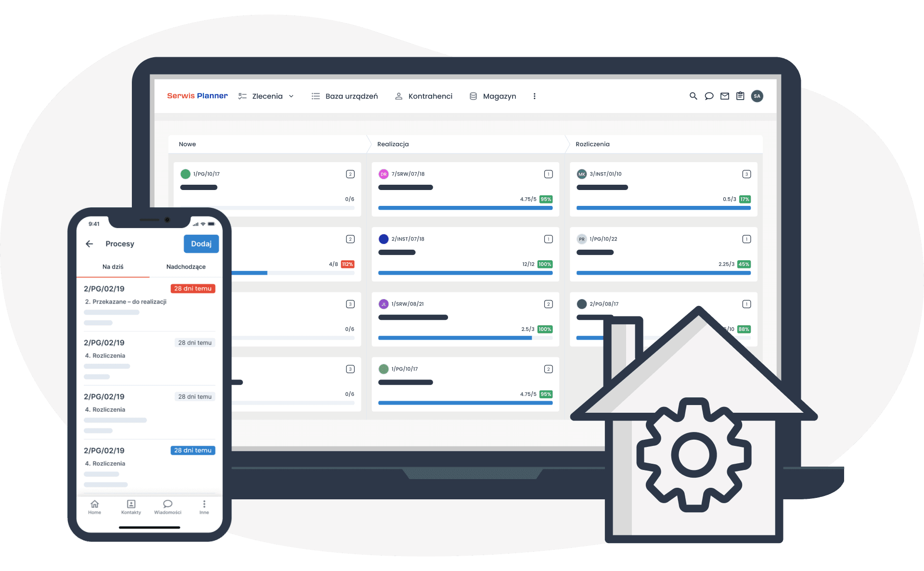Open the Zlecenia menu

pos(266,96)
